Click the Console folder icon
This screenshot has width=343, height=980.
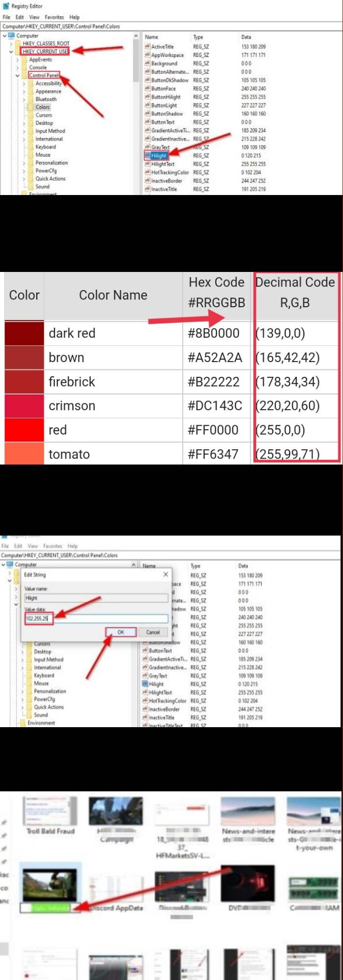(24, 67)
